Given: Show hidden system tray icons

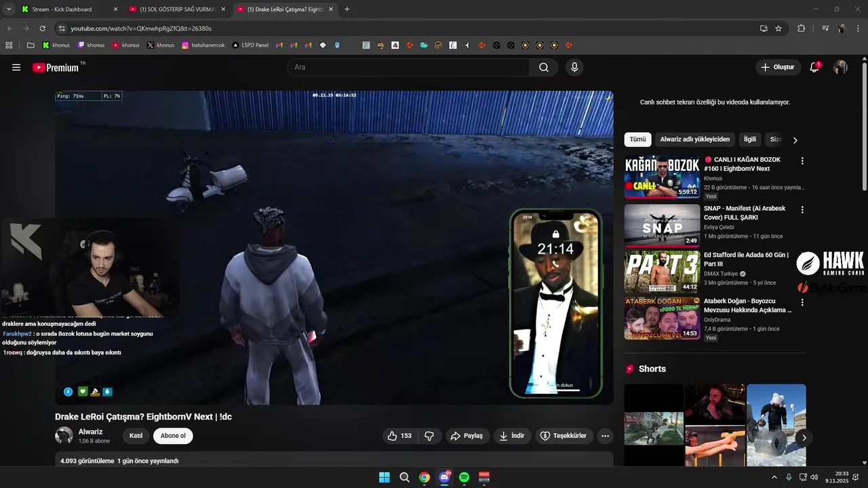Looking at the screenshot, I should point(774,477).
